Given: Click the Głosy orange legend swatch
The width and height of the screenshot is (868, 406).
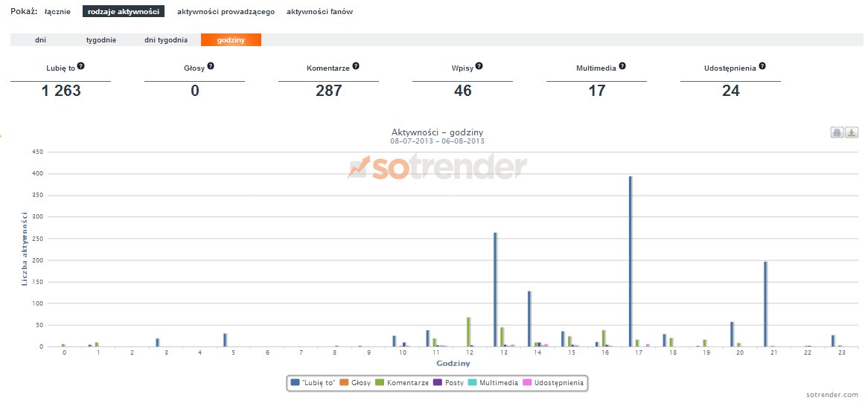Looking at the screenshot, I should (x=344, y=383).
